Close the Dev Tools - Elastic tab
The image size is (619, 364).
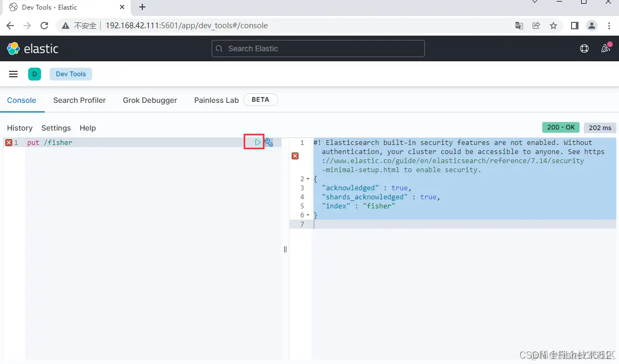click(x=122, y=7)
